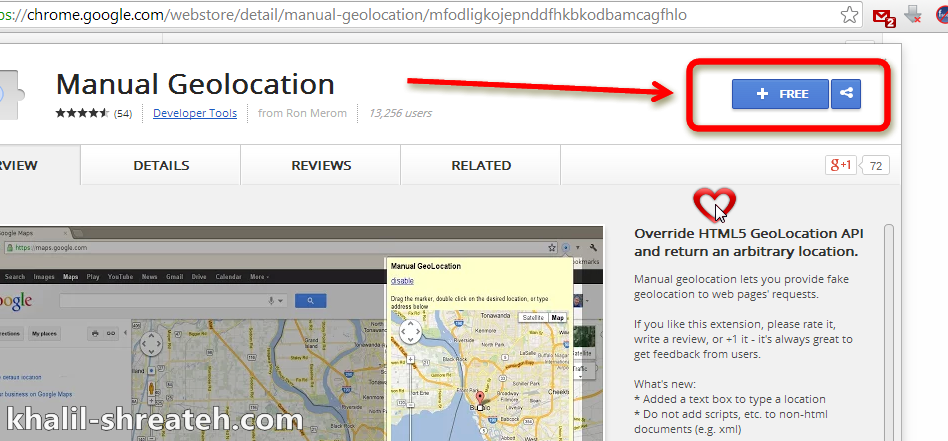
Task: Open the mail checker extension icon
Action: click(x=882, y=16)
